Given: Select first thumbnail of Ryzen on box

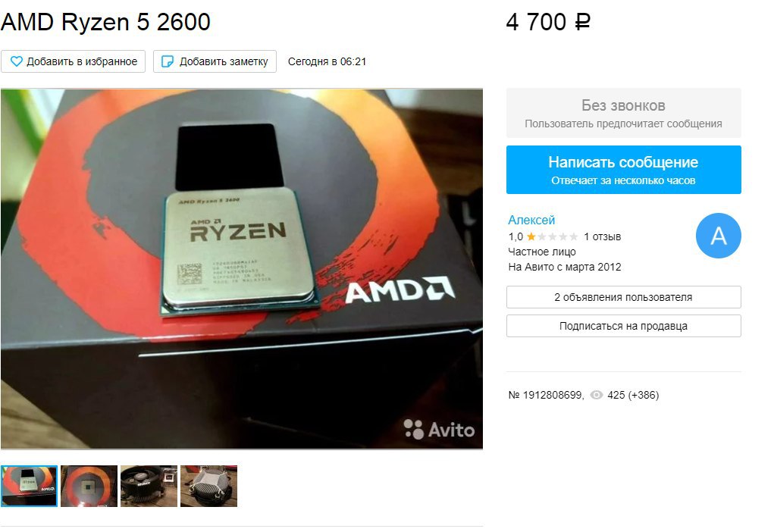Looking at the screenshot, I should tap(29, 486).
